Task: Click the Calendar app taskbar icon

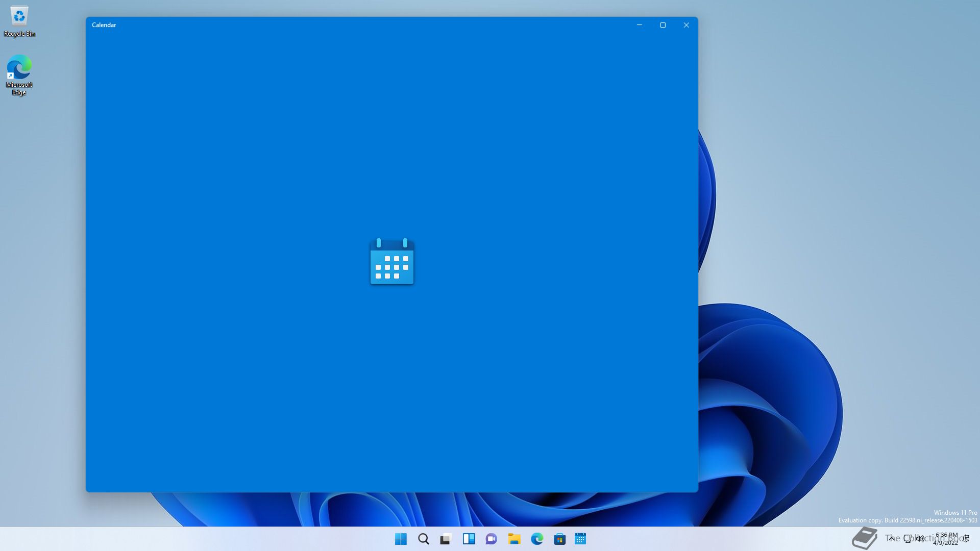Action: click(x=580, y=539)
